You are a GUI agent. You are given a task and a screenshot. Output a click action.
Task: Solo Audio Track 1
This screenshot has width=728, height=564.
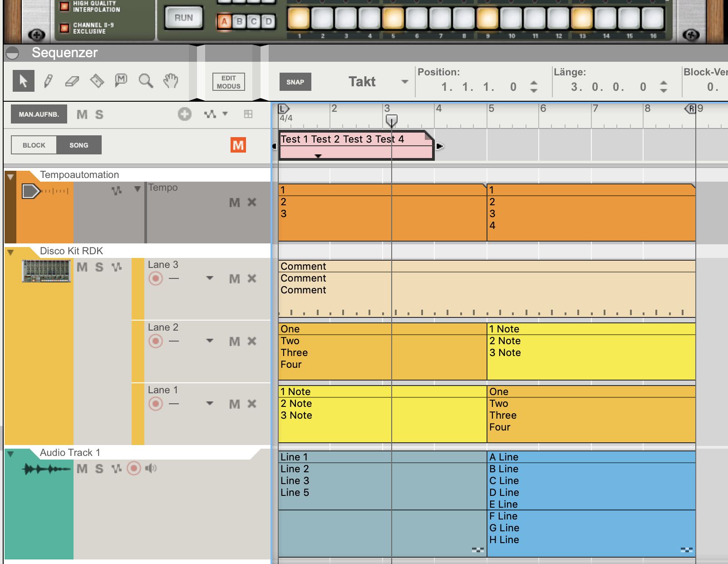tap(99, 469)
